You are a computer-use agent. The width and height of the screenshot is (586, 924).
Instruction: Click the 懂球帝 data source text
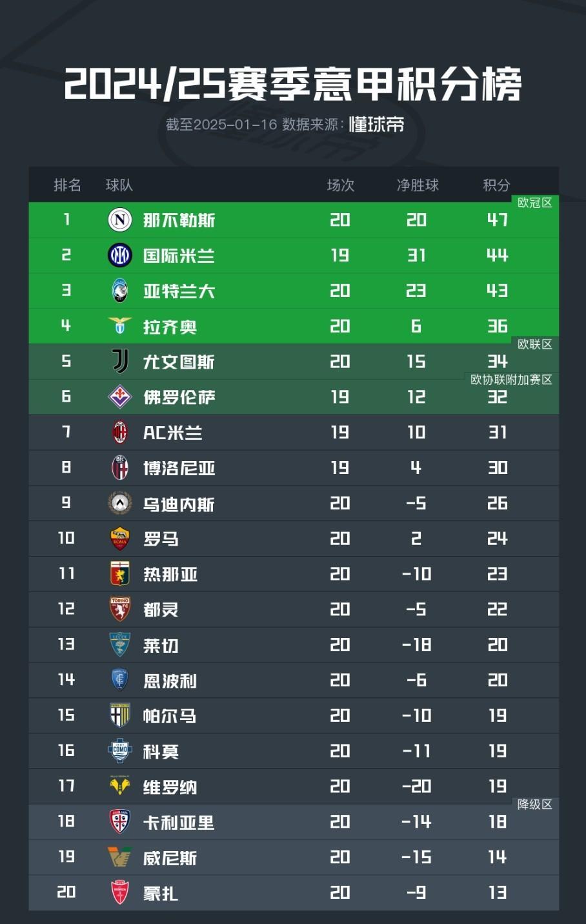pos(377,124)
